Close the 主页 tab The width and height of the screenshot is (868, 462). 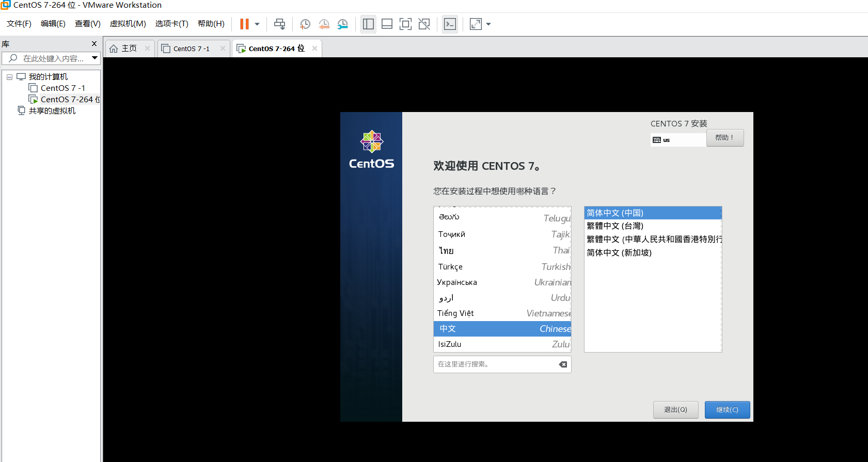(x=147, y=49)
